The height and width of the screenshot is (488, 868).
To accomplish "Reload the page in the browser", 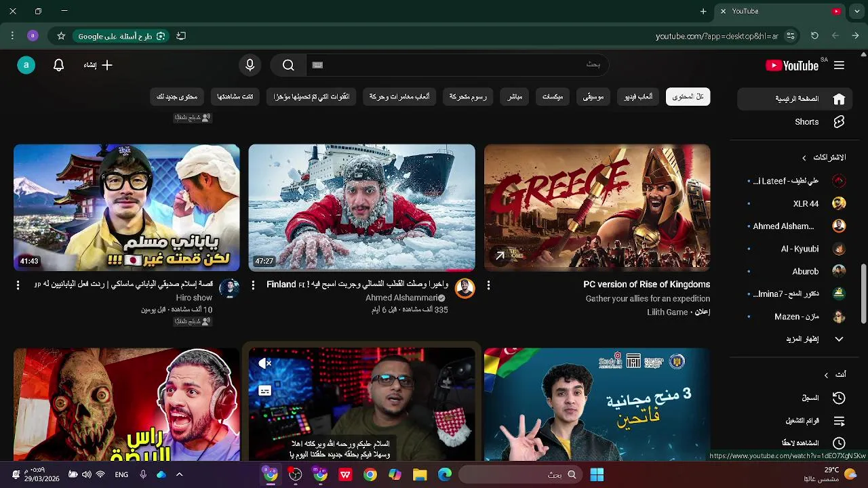I will coord(814,36).
